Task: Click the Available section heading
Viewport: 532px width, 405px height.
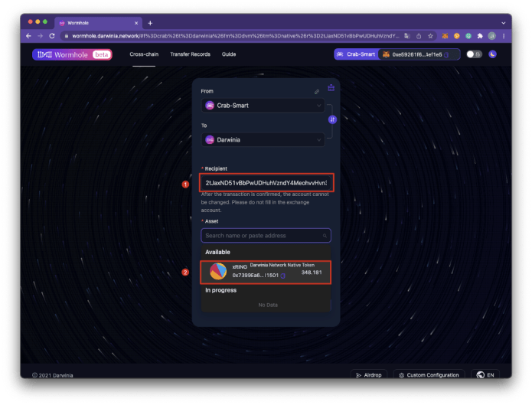Action: tap(217, 252)
